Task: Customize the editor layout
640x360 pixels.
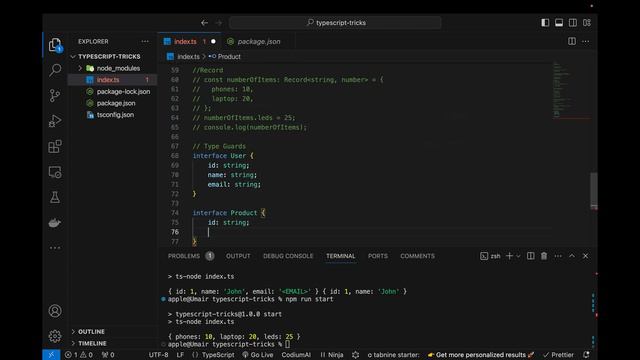Action: [587, 23]
